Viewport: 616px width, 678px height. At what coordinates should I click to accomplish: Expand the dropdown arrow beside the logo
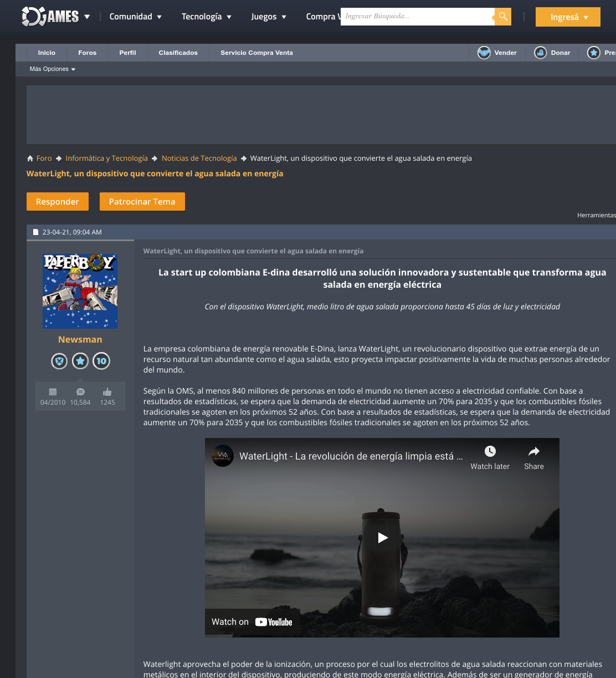pos(87,17)
